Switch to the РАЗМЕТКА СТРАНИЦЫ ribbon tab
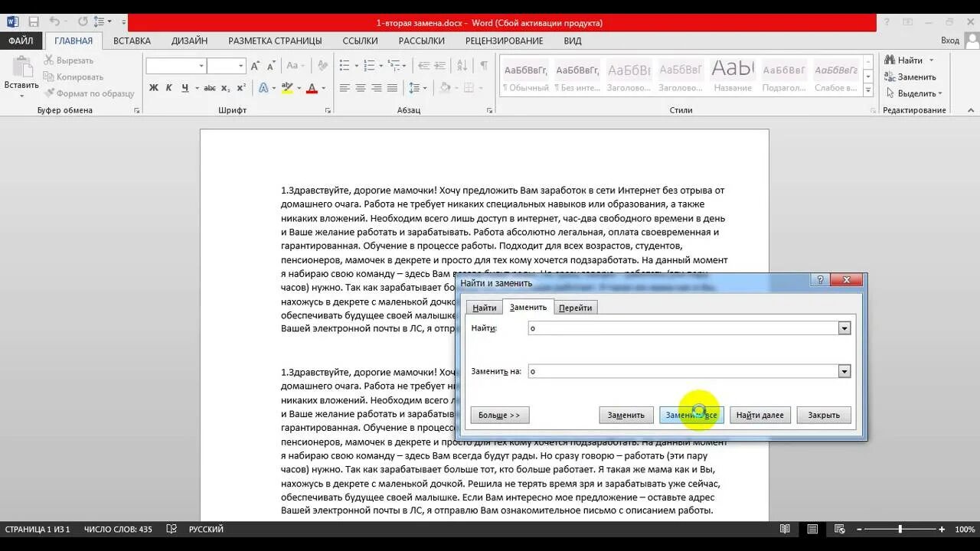The width and height of the screenshot is (980, 551). 275,41
